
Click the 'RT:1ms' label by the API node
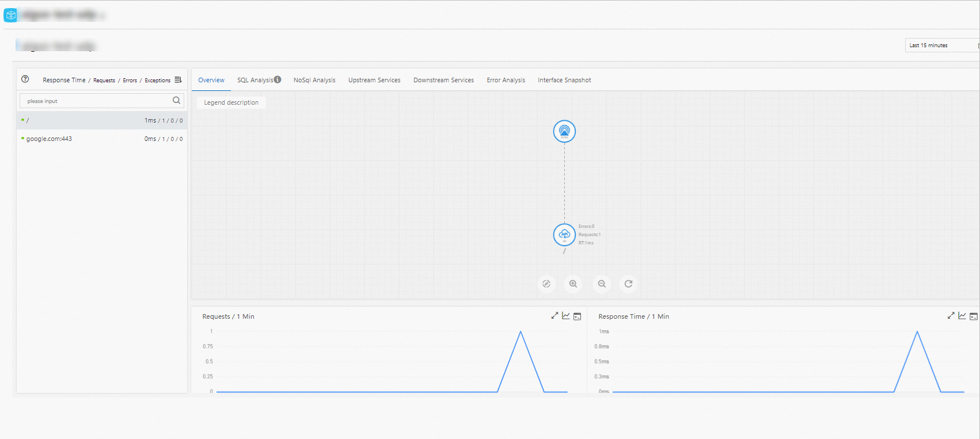pos(586,243)
